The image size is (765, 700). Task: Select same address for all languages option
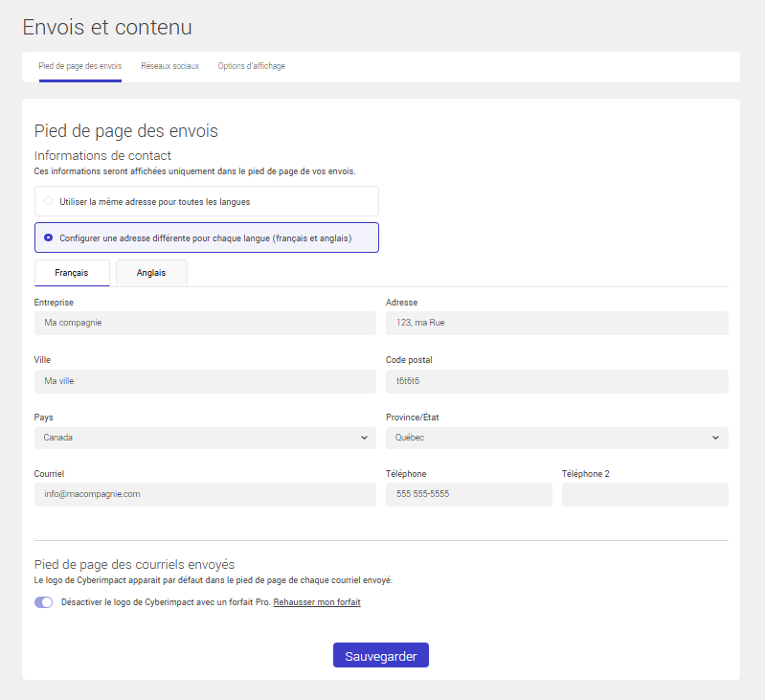pos(207,201)
